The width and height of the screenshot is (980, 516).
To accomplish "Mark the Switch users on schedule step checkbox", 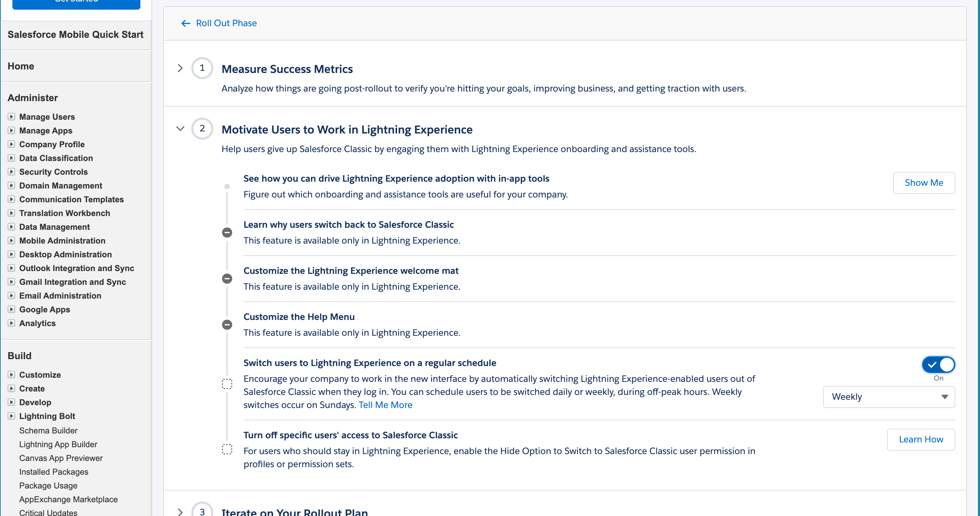I will coord(227,384).
